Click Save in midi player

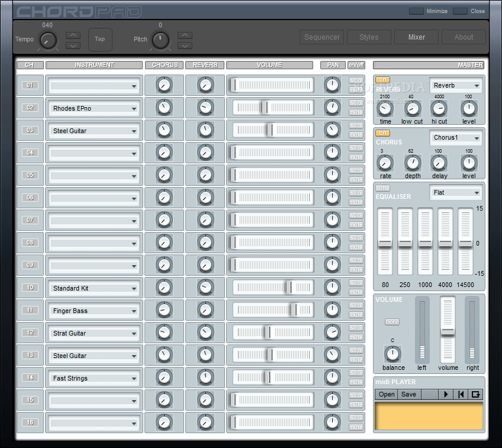click(x=409, y=394)
